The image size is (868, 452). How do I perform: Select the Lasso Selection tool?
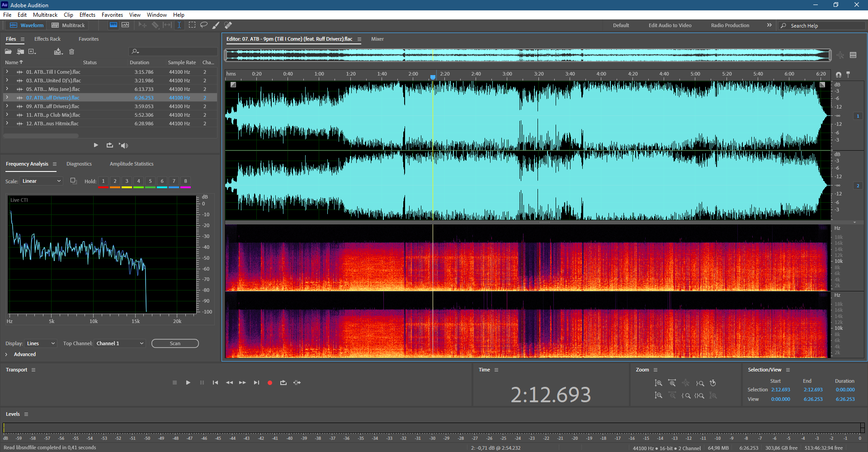coord(204,25)
